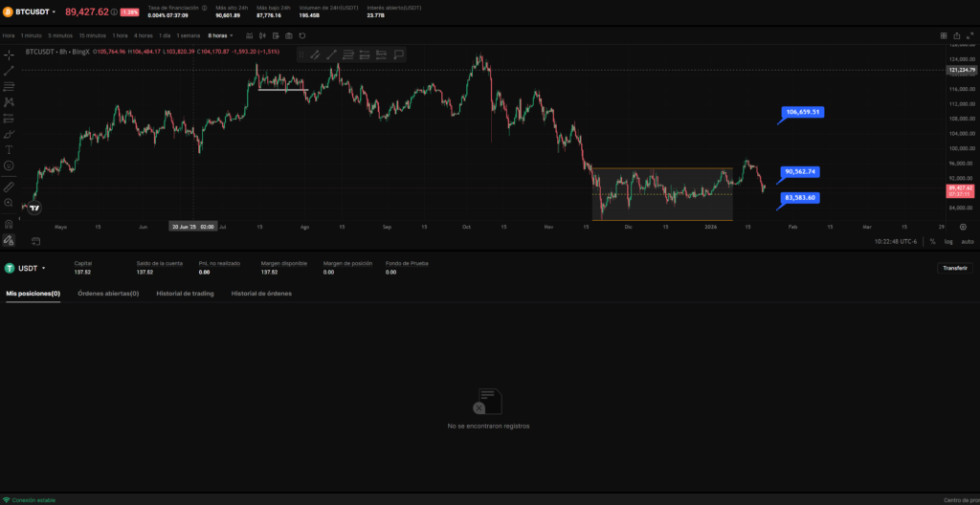Toggle logarithmic scale 'log'
This screenshot has height=505, width=980.
948,241
